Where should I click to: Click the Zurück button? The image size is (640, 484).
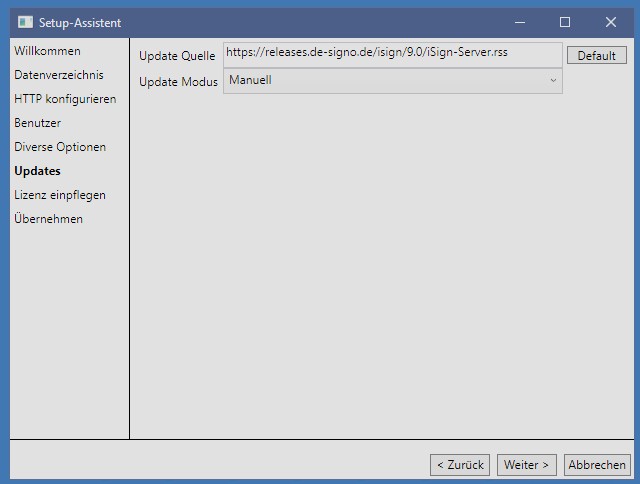click(460, 465)
